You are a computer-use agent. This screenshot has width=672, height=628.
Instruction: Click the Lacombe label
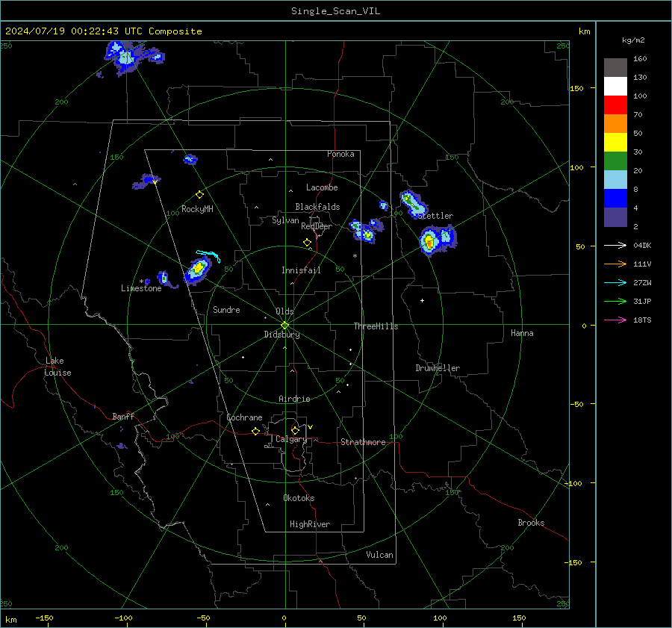click(x=322, y=187)
